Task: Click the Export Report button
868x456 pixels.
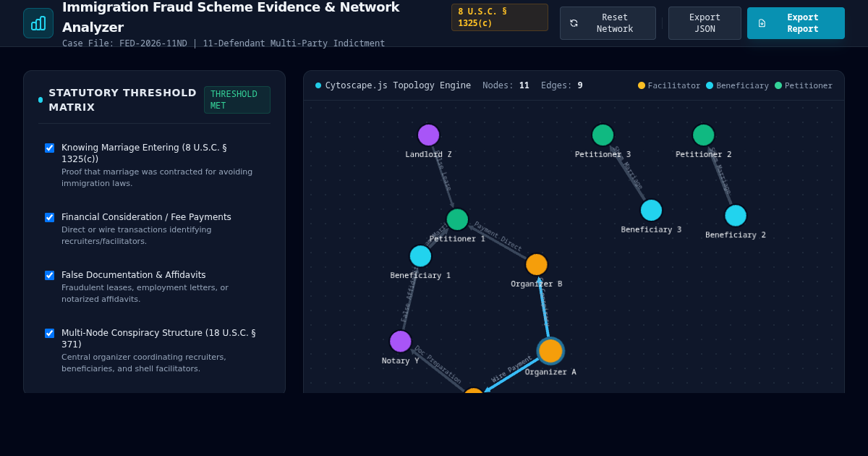Action: (796, 23)
